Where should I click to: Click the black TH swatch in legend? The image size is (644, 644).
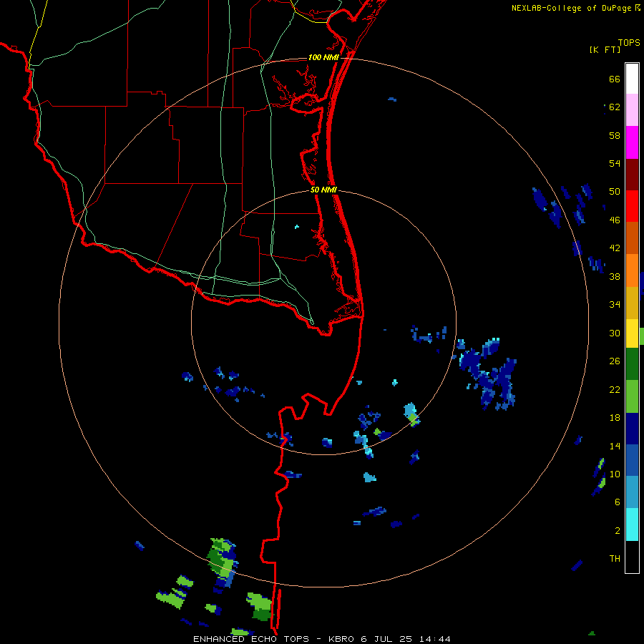632,557
